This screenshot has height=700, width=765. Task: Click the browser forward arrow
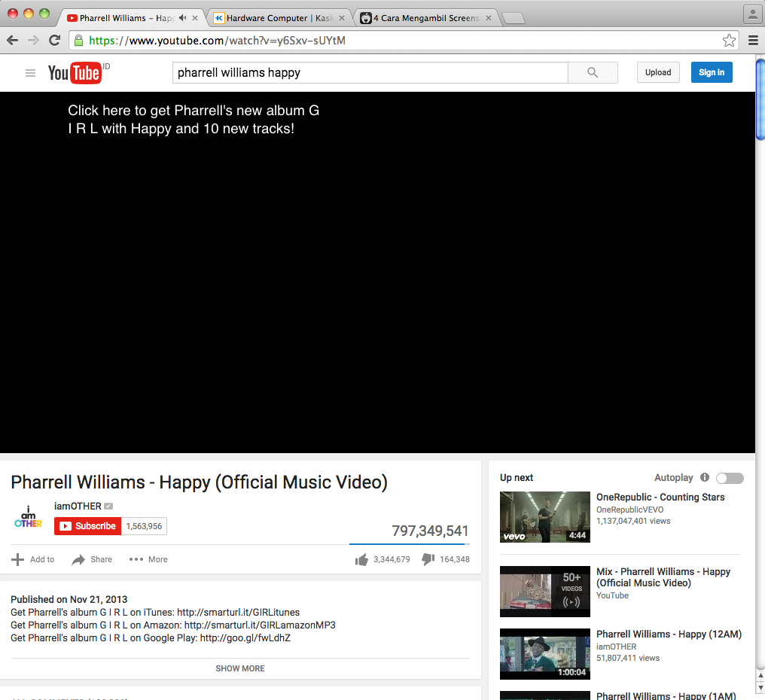coord(33,41)
